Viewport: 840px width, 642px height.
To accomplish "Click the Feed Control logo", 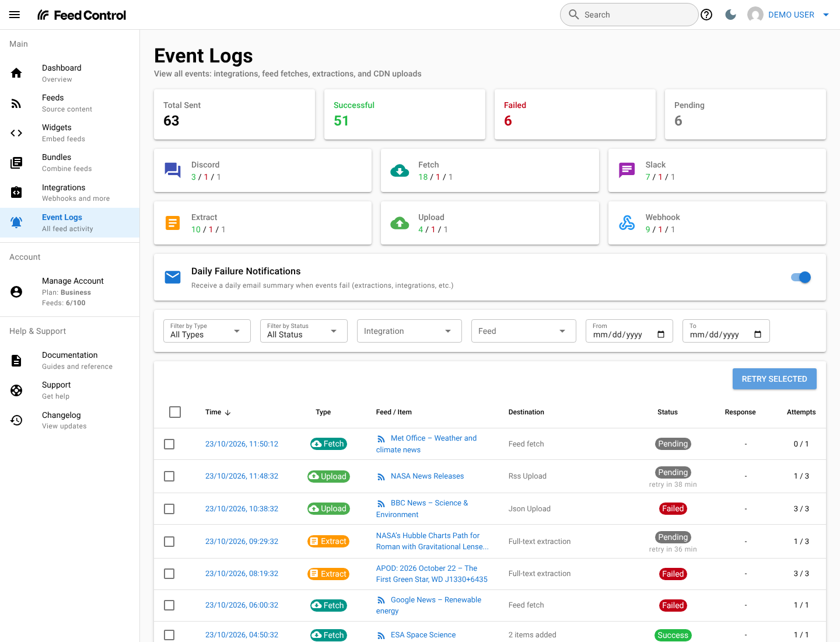I will [x=82, y=15].
